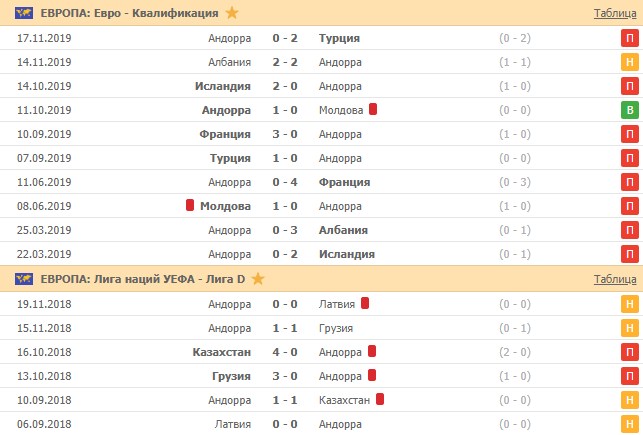Click the red card next to Казахстан on 10.09.2018
The image size is (643, 435).
pyautogui.click(x=381, y=399)
